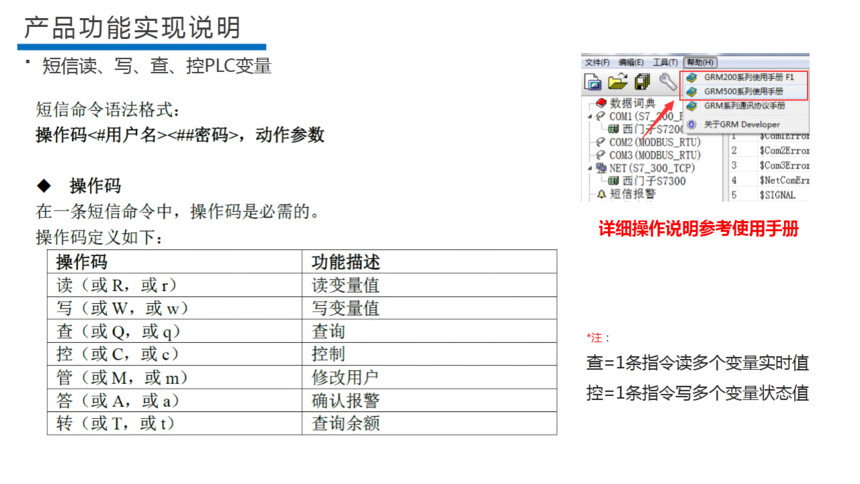Click the slide title 产品功能实现说明
The image size is (860, 484).
click(x=132, y=28)
